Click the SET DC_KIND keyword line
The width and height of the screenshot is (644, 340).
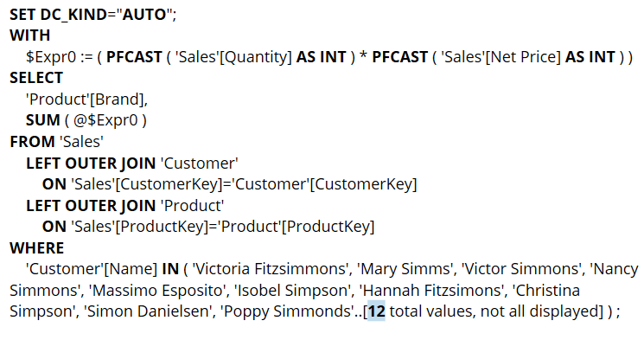93,15
